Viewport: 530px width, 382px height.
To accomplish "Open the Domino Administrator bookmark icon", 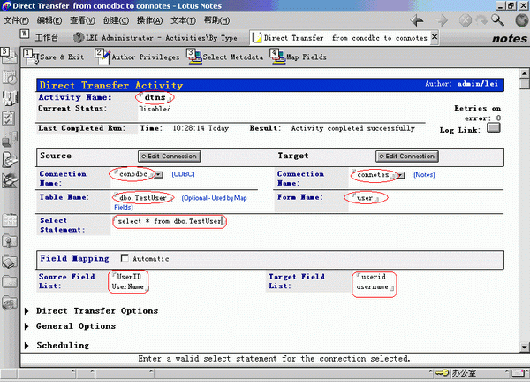I will [x=9, y=159].
